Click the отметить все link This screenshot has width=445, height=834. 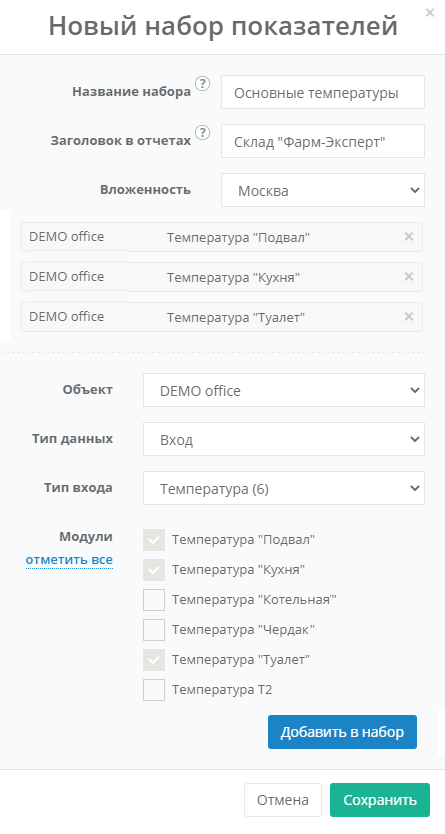[x=69, y=560]
